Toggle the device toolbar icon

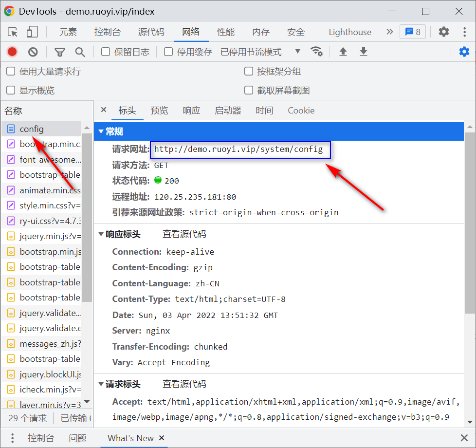pyautogui.click(x=32, y=32)
